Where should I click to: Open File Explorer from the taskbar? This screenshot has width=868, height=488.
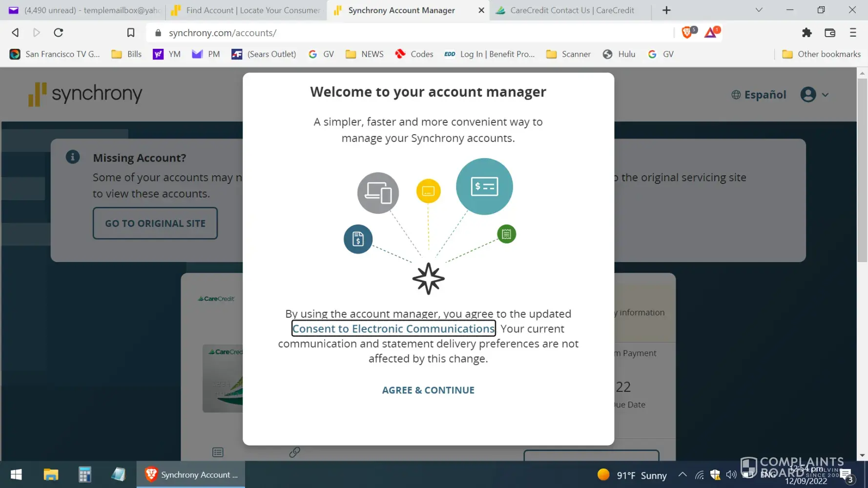pos(51,475)
